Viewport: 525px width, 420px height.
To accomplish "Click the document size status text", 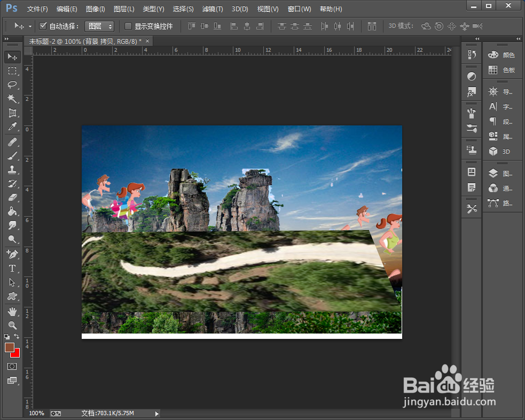I will [x=107, y=413].
